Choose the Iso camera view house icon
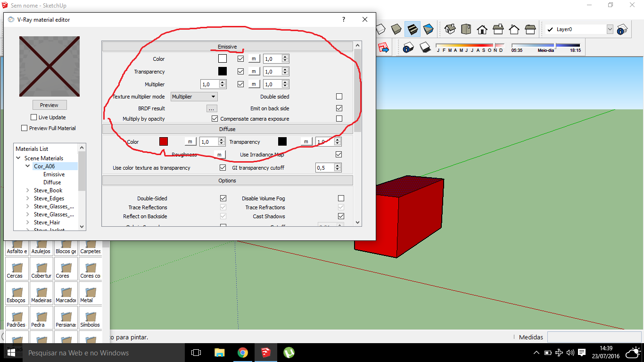 click(x=450, y=29)
